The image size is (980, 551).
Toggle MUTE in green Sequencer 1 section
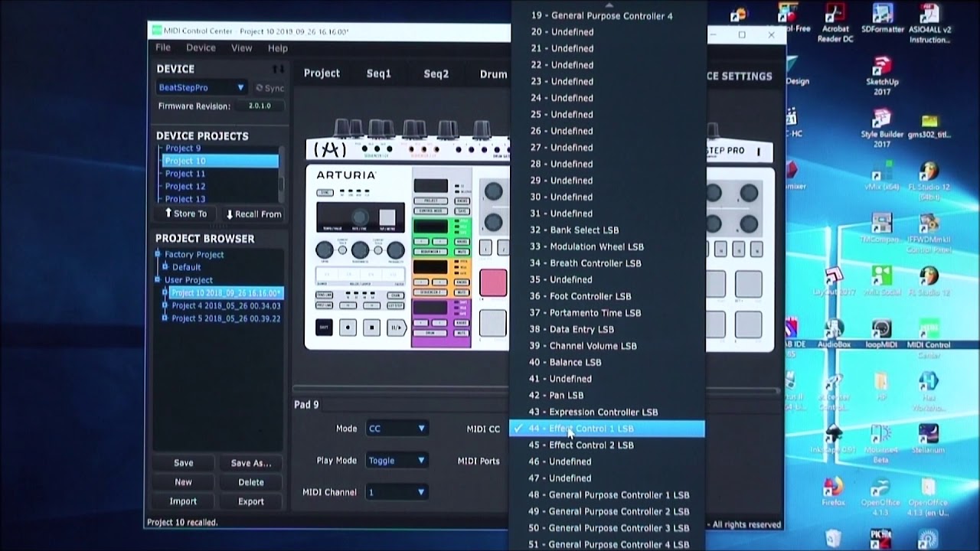pos(462,252)
